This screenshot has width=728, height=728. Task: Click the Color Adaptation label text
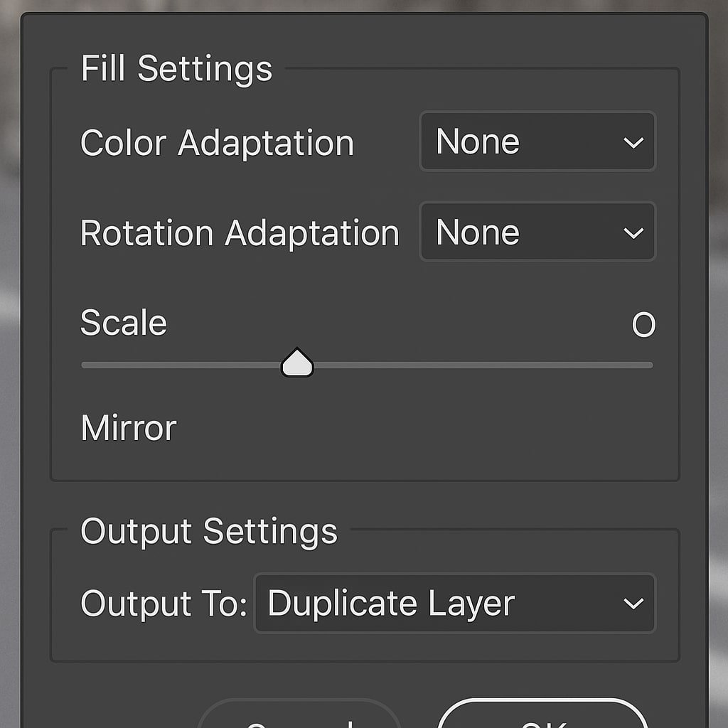click(x=218, y=142)
